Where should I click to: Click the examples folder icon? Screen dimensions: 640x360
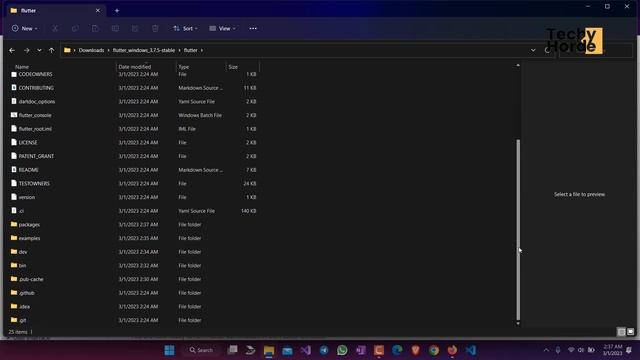(x=14, y=238)
